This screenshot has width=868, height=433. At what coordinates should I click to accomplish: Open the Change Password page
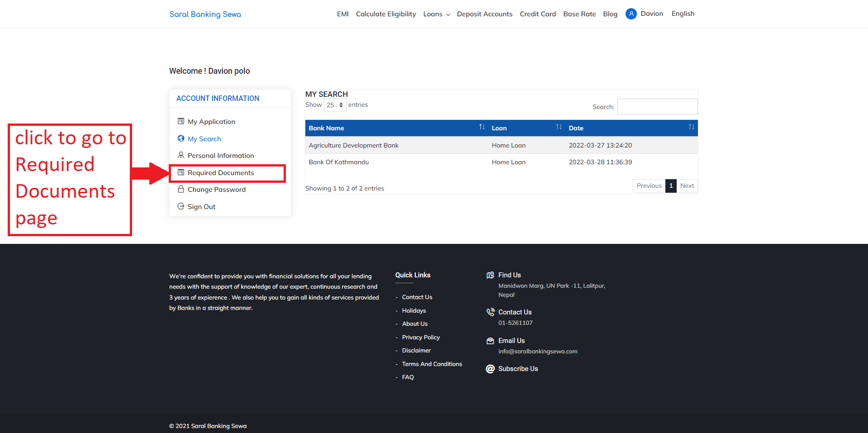[217, 190]
